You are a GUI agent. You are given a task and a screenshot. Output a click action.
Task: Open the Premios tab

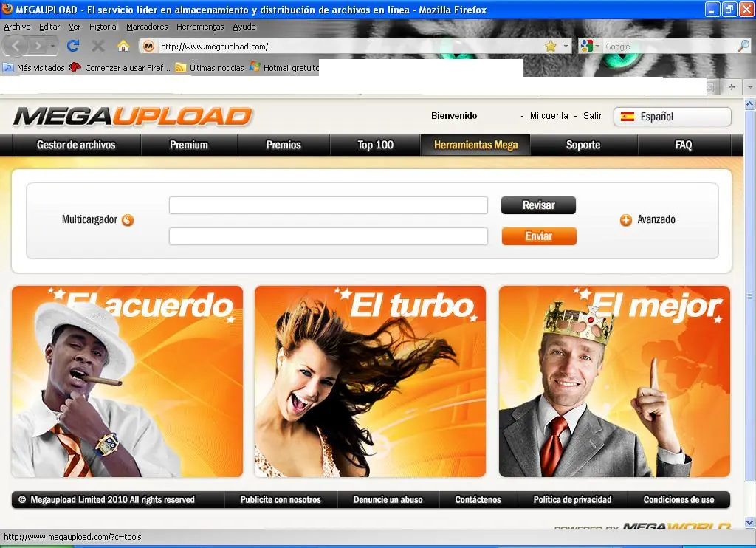[x=283, y=145]
